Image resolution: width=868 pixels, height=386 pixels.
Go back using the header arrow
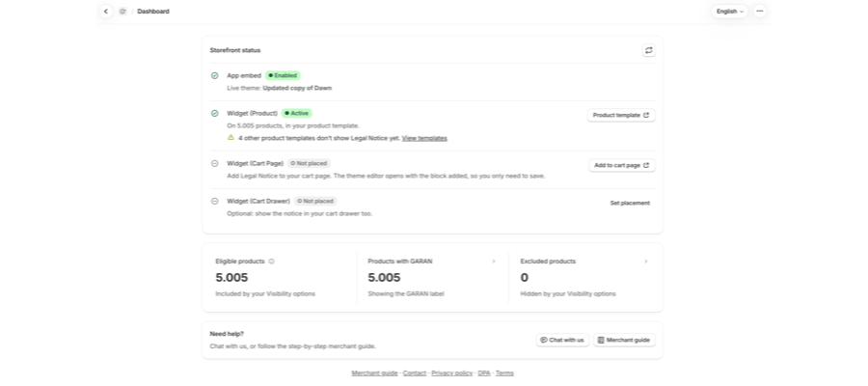(106, 11)
